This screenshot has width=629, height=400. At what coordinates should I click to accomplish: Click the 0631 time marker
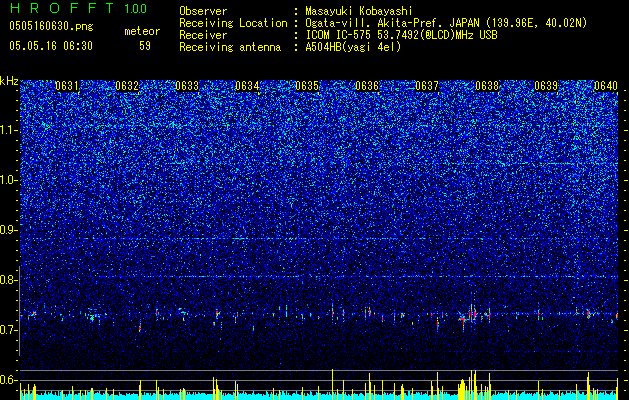[67, 86]
